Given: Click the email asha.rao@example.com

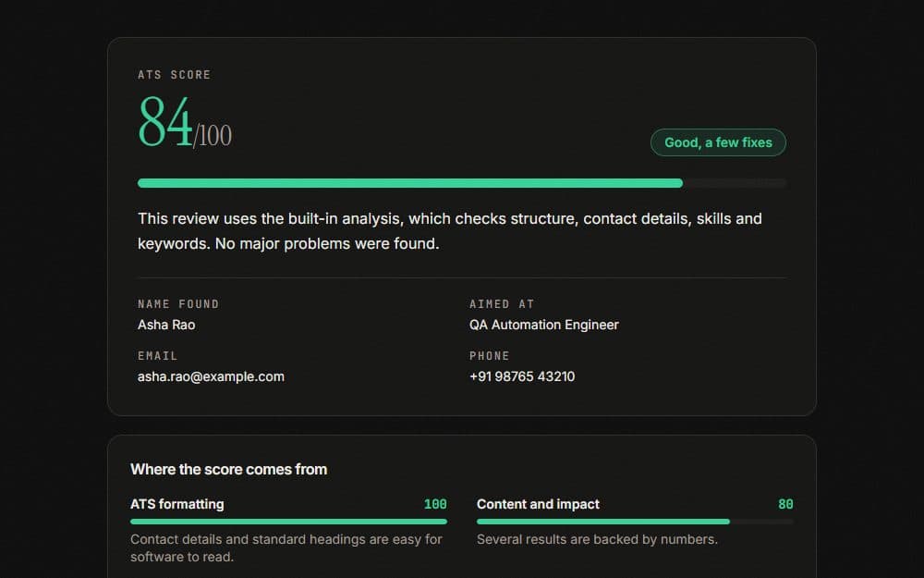Looking at the screenshot, I should [x=211, y=376].
